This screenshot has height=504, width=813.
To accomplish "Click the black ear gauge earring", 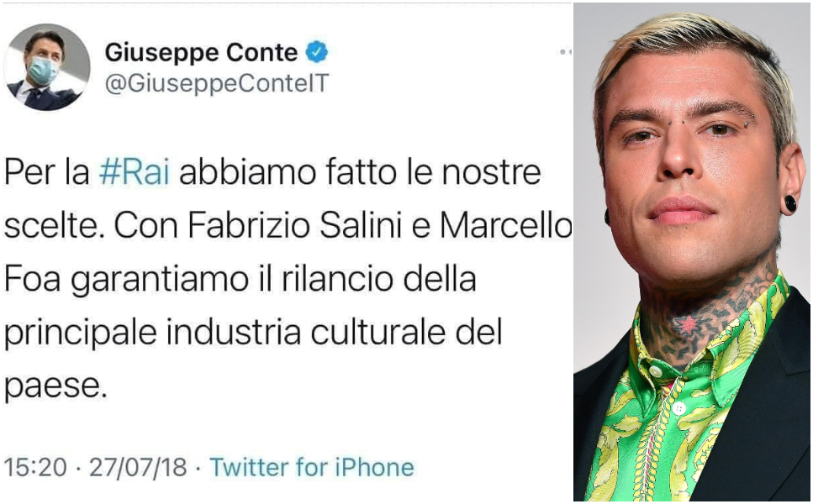I will tap(789, 203).
